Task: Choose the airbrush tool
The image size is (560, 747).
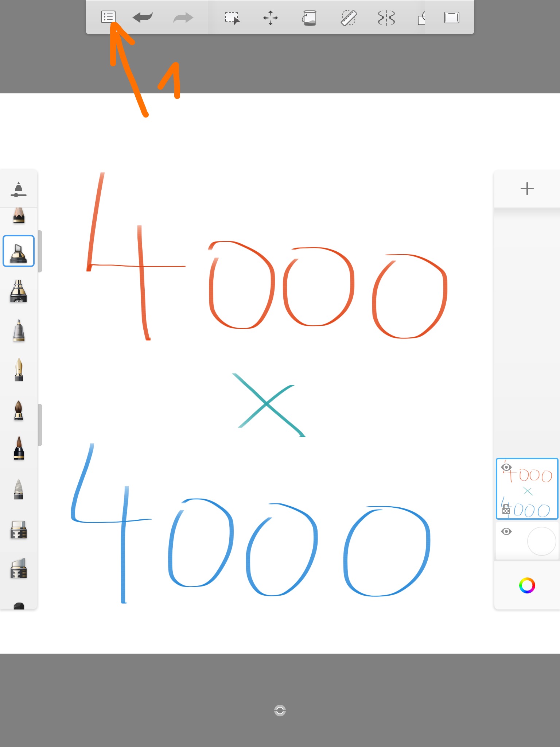Action: [x=19, y=291]
